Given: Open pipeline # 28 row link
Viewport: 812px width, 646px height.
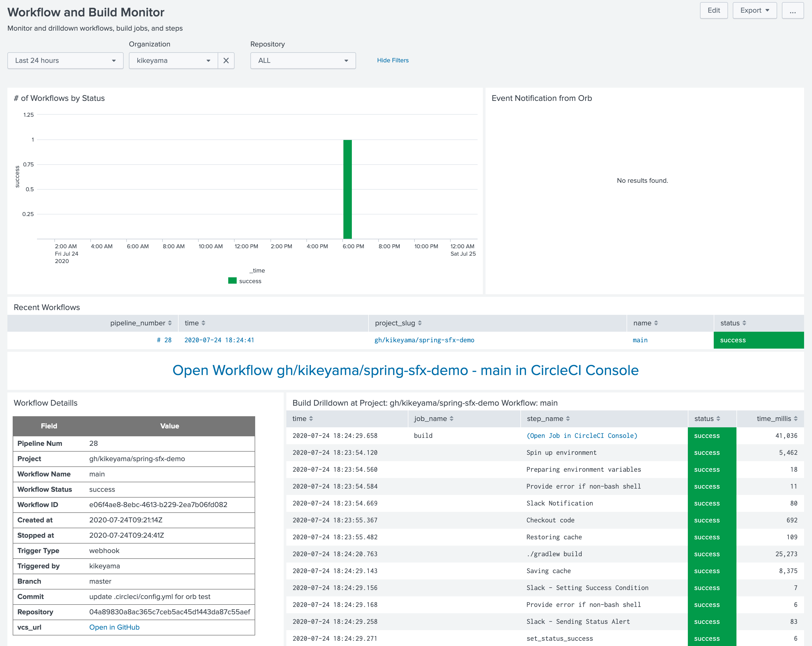Looking at the screenshot, I should [x=164, y=340].
